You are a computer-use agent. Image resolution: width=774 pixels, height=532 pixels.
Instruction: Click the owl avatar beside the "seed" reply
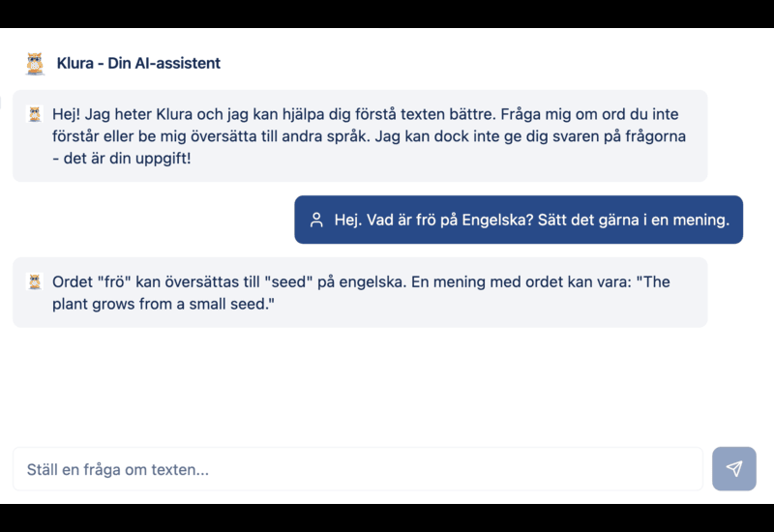tap(35, 281)
